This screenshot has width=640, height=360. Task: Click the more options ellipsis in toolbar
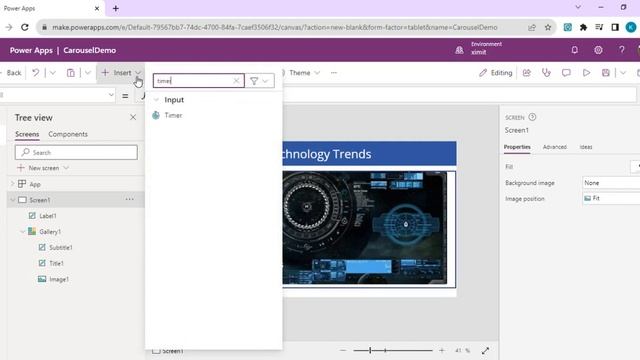[x=334, y=73]
